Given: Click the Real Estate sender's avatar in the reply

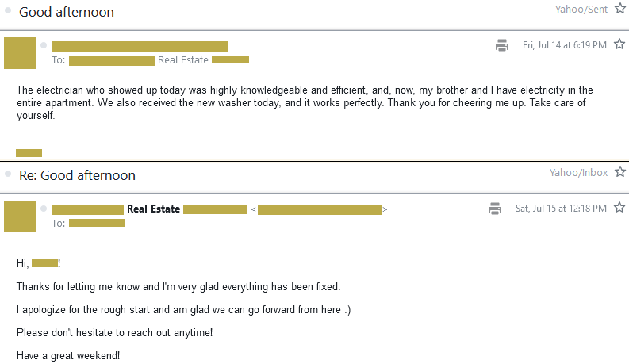Looking at the screenshot, I should point(20,216).
